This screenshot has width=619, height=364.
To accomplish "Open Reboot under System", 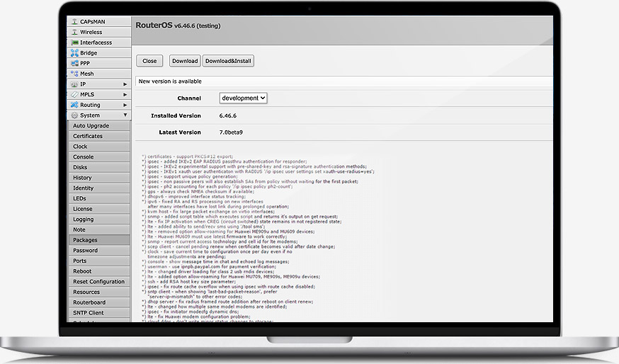I will [x=99, y=271].
